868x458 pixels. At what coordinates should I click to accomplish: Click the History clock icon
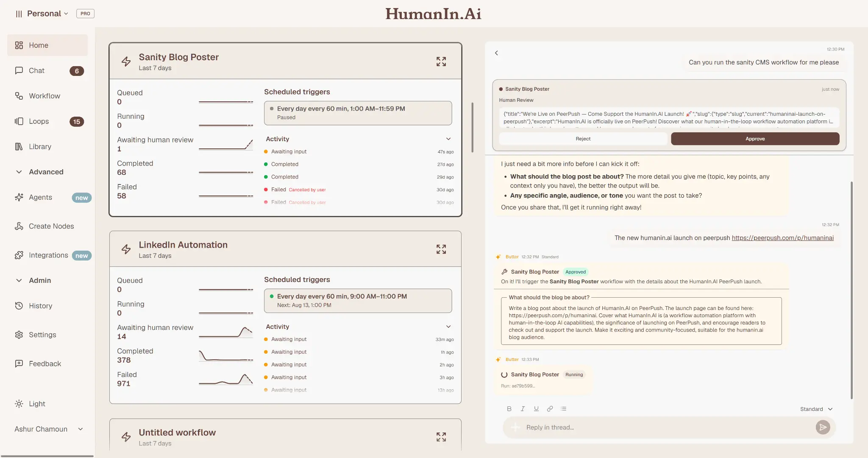pos(19,306)
